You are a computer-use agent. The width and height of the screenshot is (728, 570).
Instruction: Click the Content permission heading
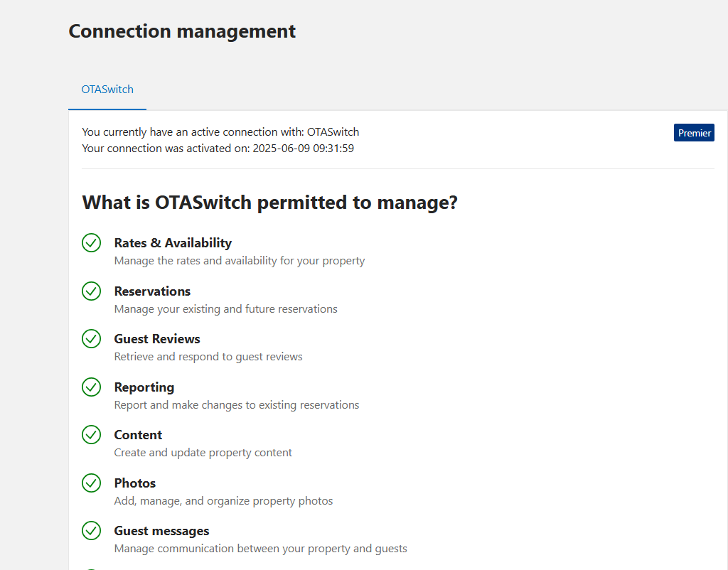click(138, 435)
